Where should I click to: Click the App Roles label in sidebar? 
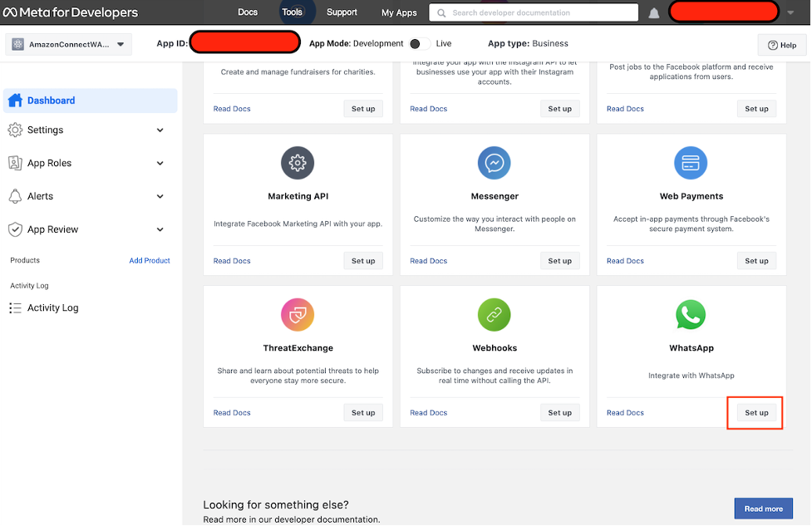[49, 163]
